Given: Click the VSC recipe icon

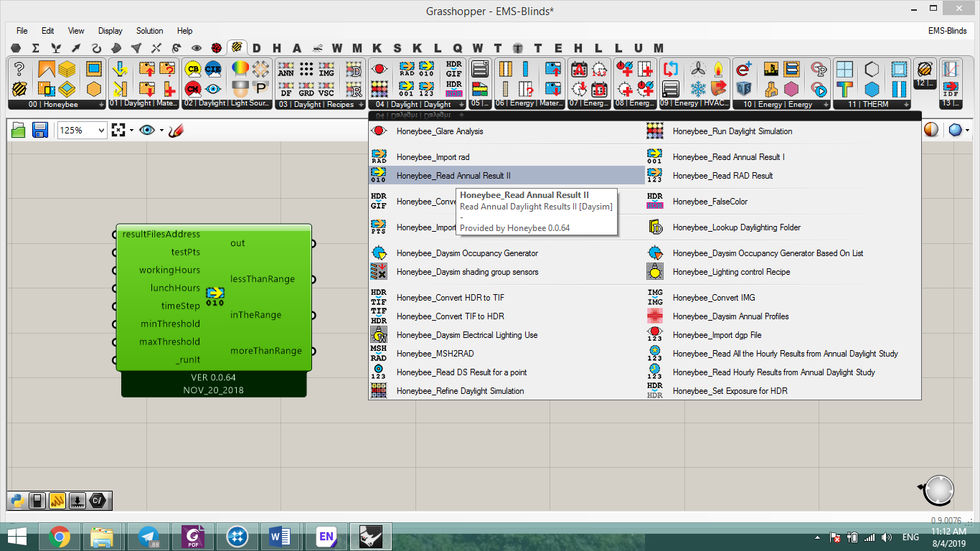Looking at the screenshot, I should click(326, 89).
